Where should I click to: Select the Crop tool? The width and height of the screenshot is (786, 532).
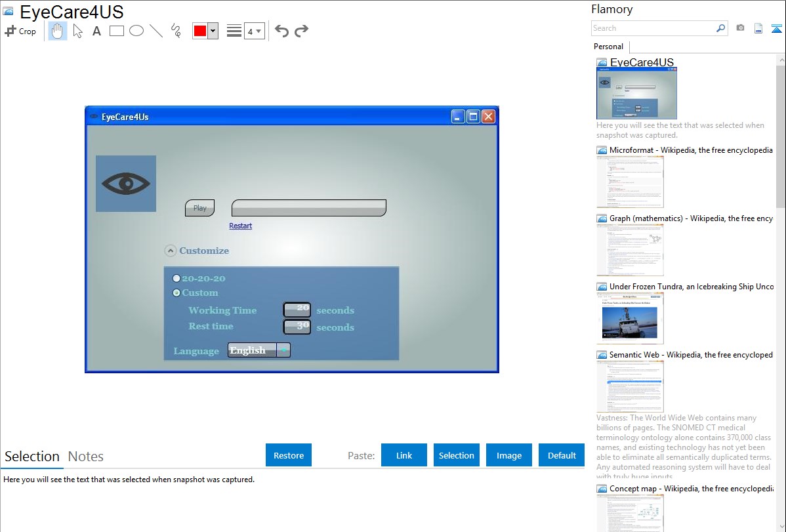pos(20,31)
